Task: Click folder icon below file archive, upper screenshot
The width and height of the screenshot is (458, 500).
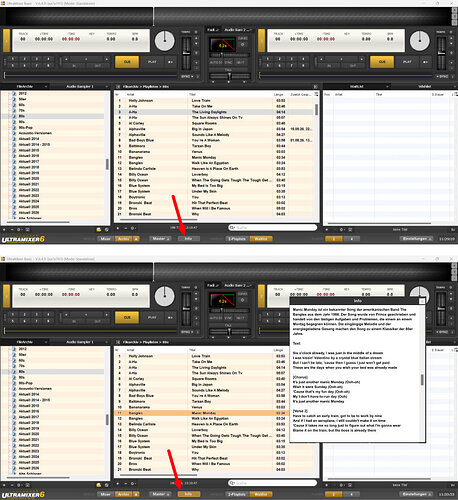Action: (x=99, y=229)
